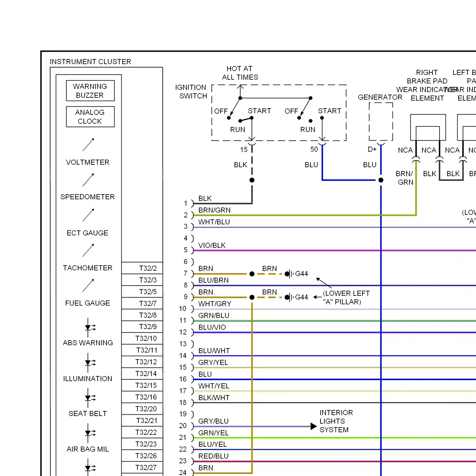Image resolution: width=476 pixels, height=476 pixels.
Task: Click the BLU/VIO wire label
Action: 212,327
